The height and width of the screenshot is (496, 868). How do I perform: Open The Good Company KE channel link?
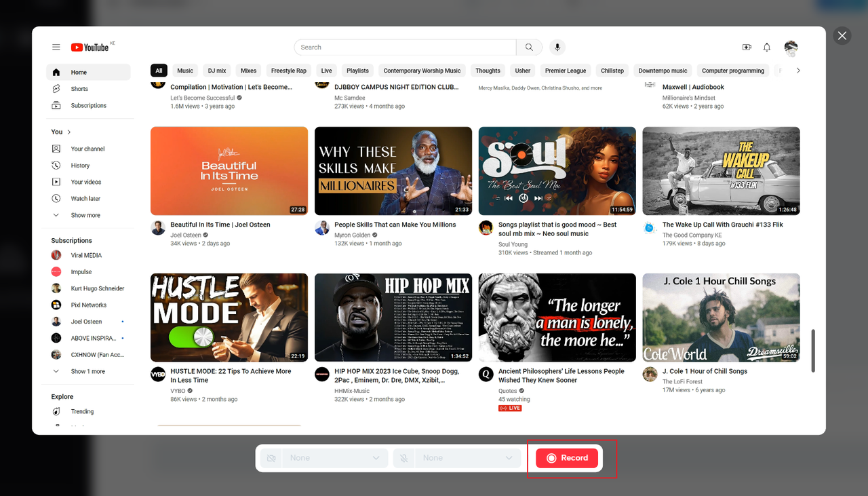tap(692, 235)
